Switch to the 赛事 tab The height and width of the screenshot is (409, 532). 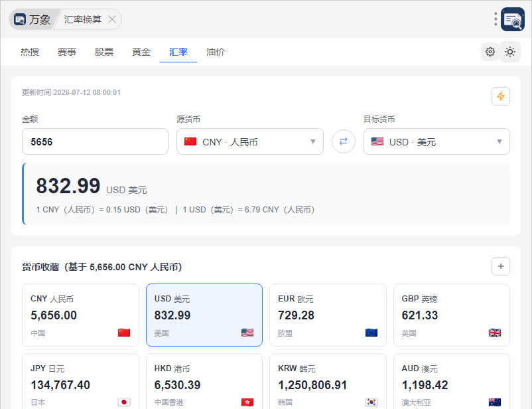pos(67,52)
